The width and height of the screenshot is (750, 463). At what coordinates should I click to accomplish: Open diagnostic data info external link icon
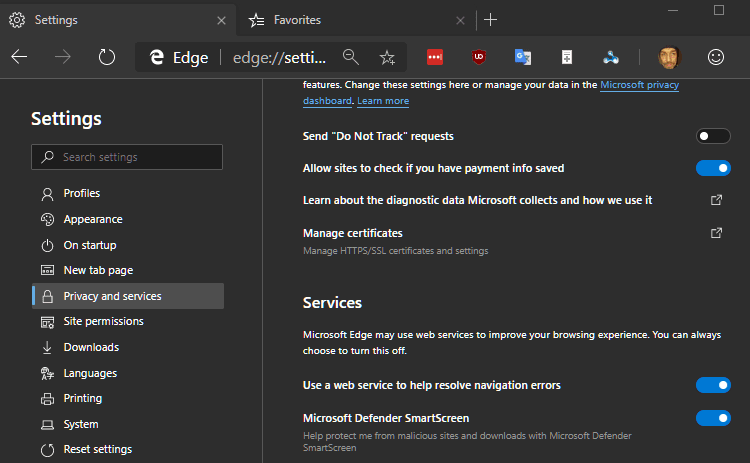(716, 200)
